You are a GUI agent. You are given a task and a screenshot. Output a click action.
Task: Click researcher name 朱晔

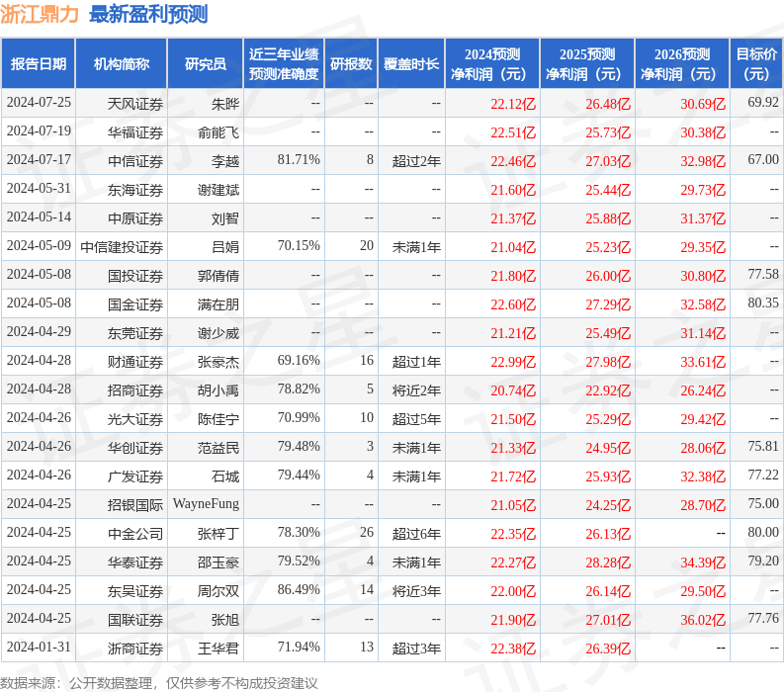(225, 104)
